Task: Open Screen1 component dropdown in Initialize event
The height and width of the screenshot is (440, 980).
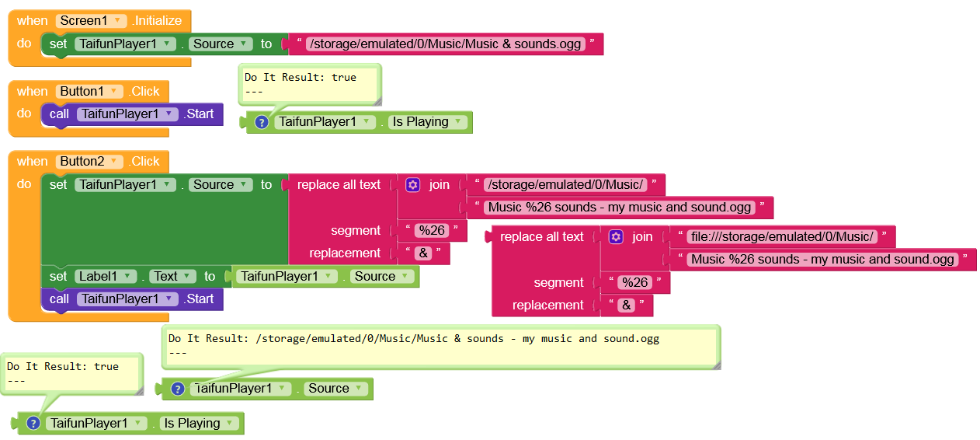Action: coord(92,21)
